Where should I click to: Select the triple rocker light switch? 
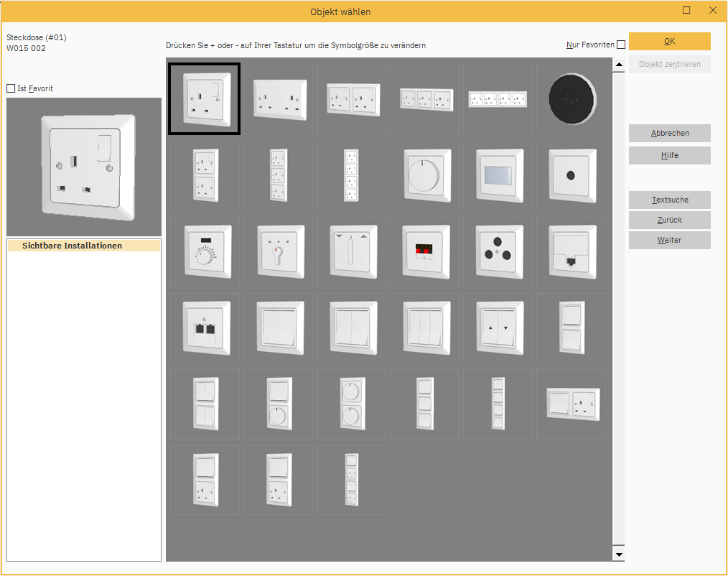coord(424,328)
